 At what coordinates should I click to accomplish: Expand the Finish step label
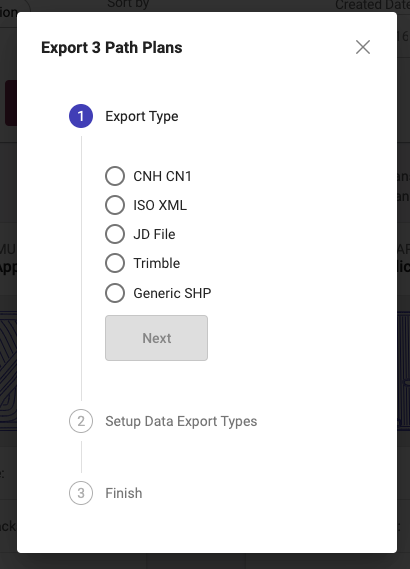pyautogui.click(x=124, y=493)
